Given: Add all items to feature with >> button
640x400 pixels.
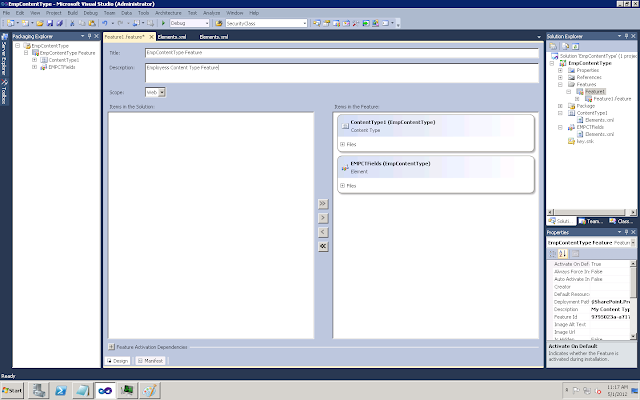Looking at the screenshot, I should tap(323, 203).
